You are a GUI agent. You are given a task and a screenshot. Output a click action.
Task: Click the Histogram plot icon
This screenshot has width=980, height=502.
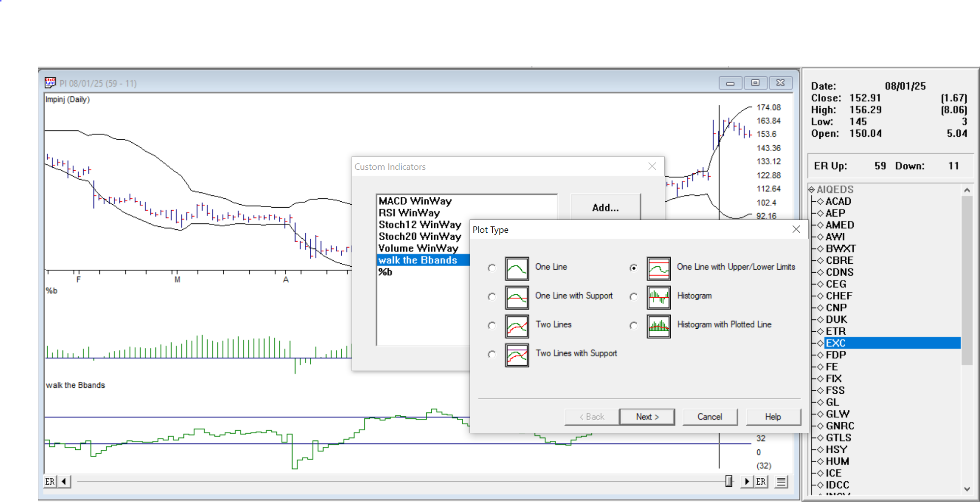[x=658, y=297]
